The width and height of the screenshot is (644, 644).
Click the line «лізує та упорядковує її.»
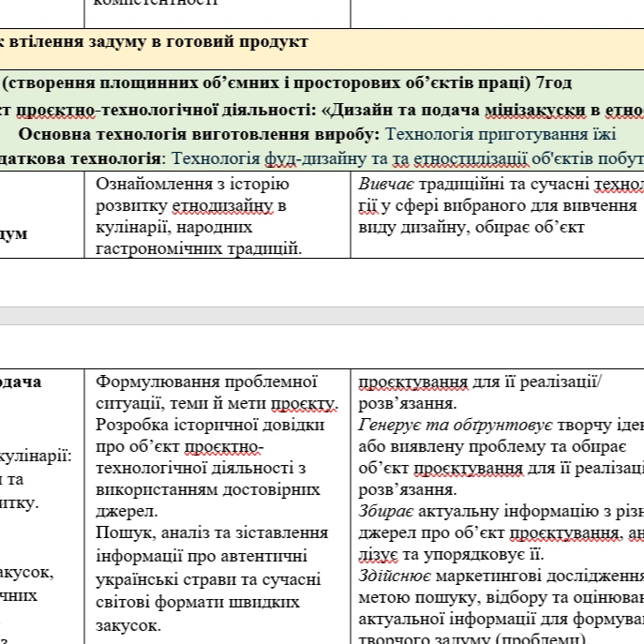(x=451, y=554)
